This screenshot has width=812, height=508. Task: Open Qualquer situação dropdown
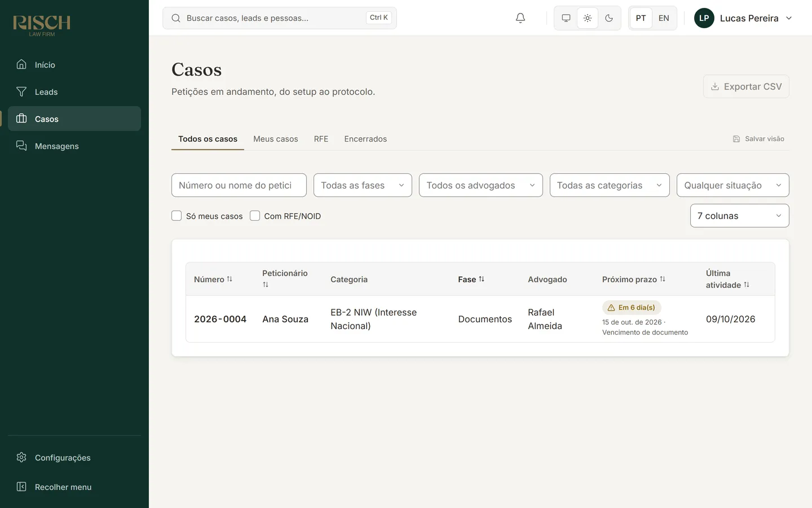coord(733,185)
